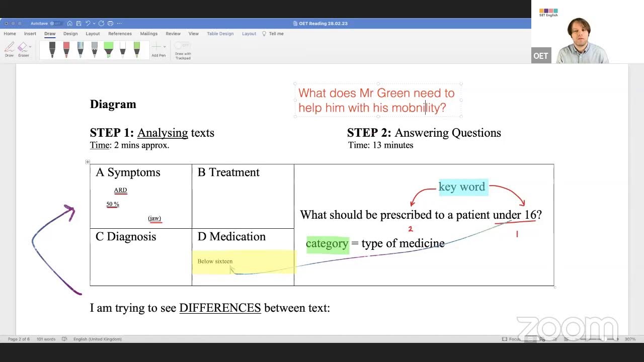Pick the green pen
This screenshot has width=644, height=362.
click(x=137, y=49)
